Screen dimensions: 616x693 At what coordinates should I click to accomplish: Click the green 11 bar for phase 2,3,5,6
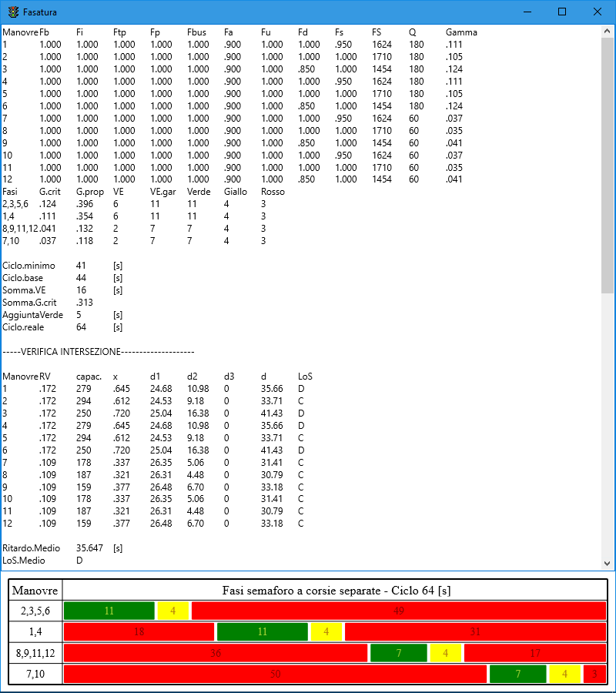(109, 611)
